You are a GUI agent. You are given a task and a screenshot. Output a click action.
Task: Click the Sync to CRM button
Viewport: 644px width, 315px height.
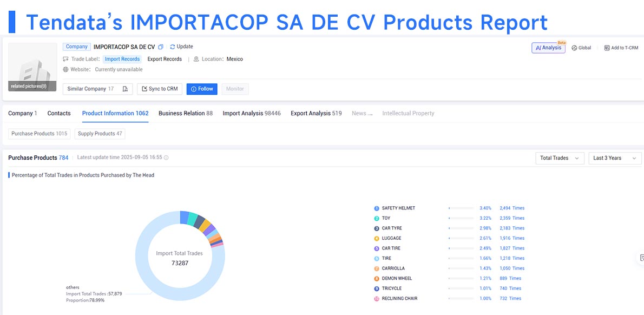160,89
